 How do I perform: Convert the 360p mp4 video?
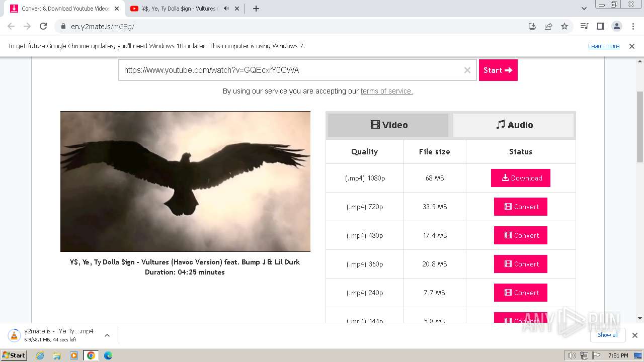[521, 264]
